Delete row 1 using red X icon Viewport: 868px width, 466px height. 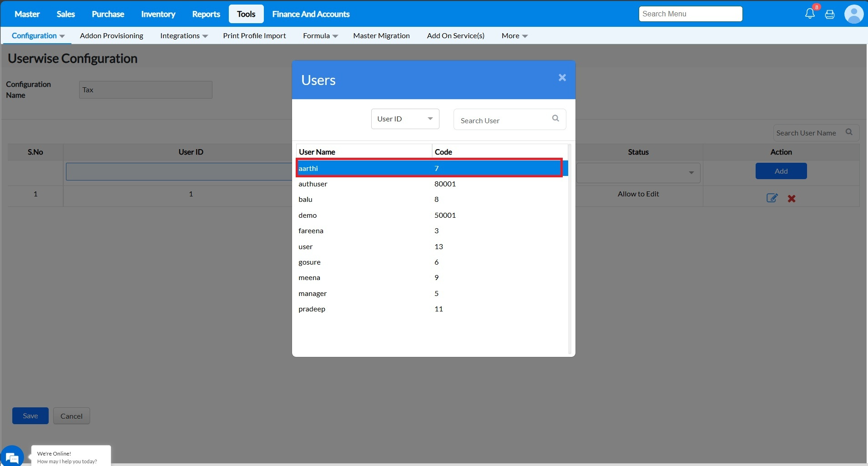pos(792,199)
